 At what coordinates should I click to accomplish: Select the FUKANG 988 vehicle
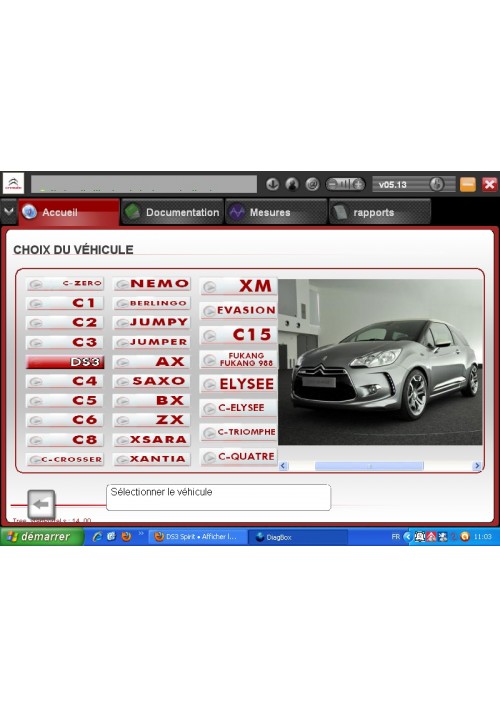(238, 359)
